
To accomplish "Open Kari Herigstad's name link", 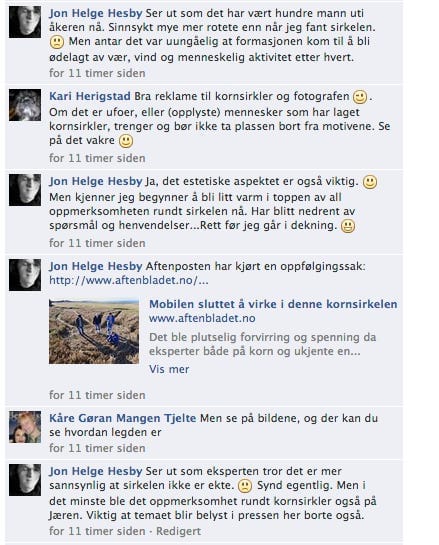I will click(90, 96).
